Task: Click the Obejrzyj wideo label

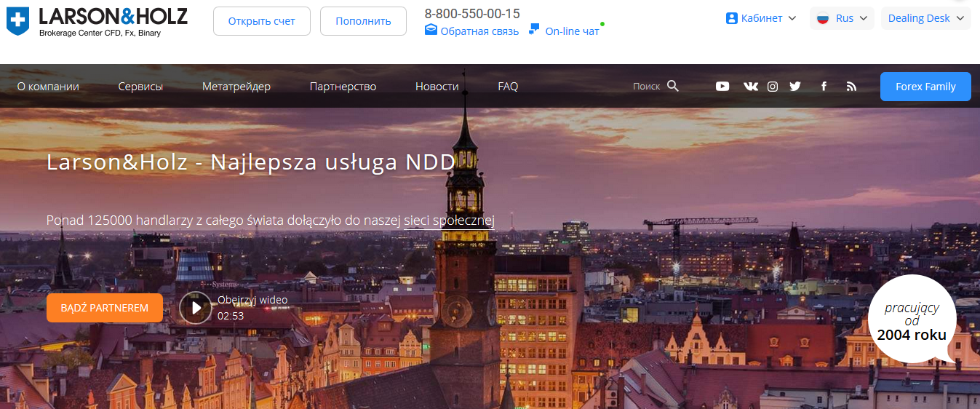Action: point(252,300)
